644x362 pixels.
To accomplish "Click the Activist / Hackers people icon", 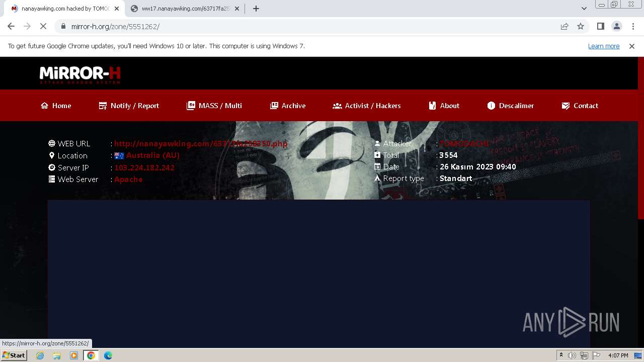I will click(x=337, y=106).
